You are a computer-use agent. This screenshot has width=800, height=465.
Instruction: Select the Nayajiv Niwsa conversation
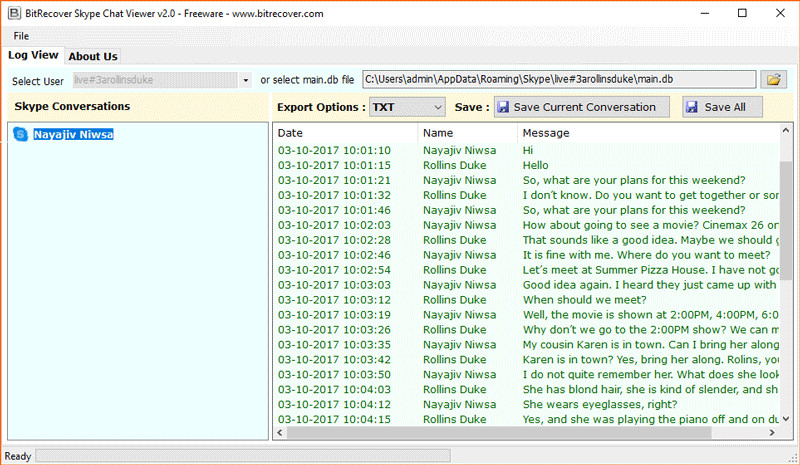[x=73, y=134]
